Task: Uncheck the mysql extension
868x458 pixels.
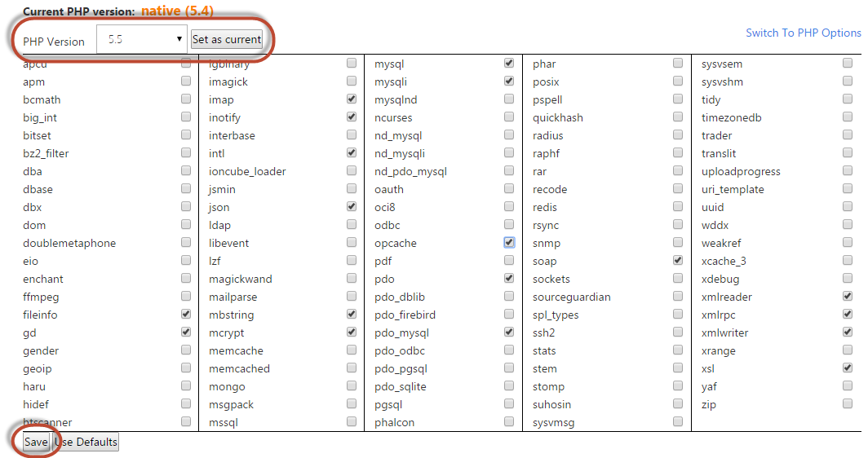Action: click(509, 63)
